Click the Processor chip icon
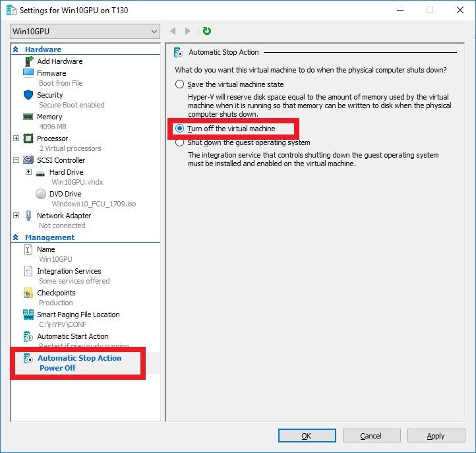The image size is (476, 453). 28,138
